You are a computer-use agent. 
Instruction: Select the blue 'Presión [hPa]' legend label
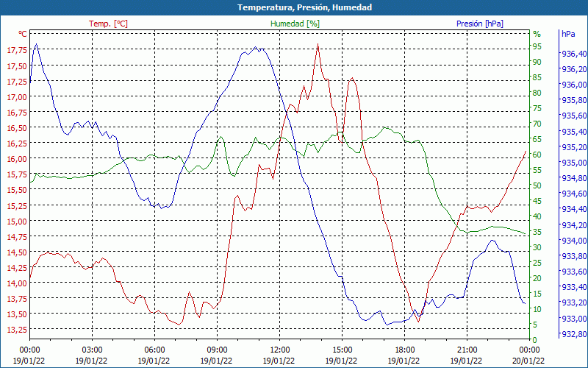(x=480, y=24)
